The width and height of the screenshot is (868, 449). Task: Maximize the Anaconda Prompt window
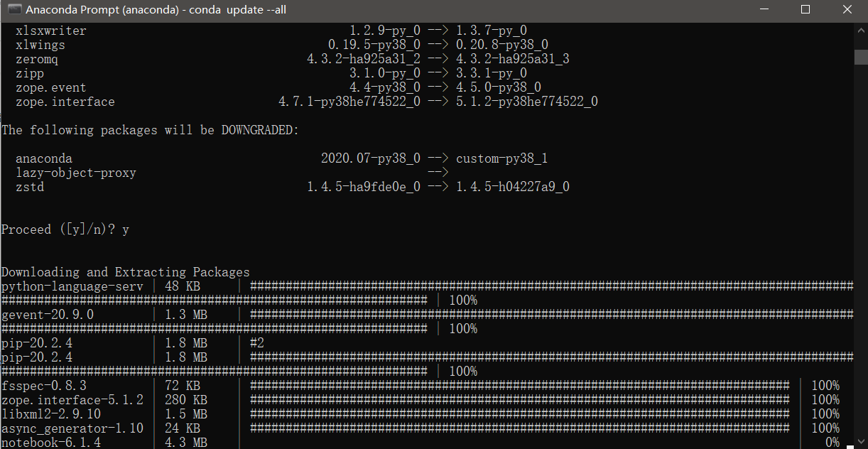805,10
